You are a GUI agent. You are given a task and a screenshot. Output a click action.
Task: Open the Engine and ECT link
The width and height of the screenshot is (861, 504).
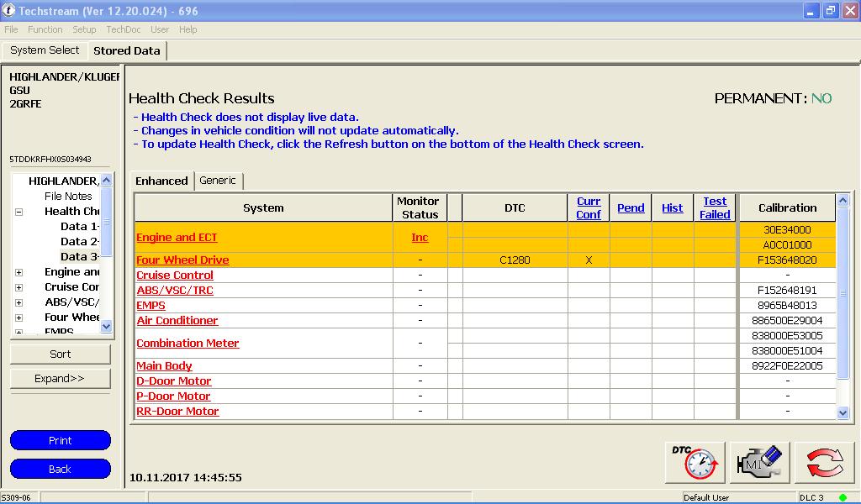coord(177,238)
